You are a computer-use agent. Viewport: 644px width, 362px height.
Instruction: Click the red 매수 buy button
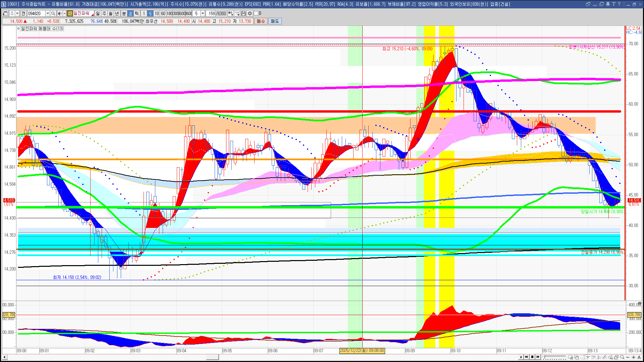click(x=261, y=21)
